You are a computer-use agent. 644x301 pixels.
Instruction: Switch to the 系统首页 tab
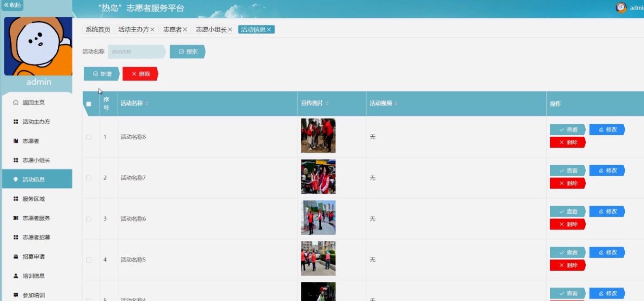98,29
